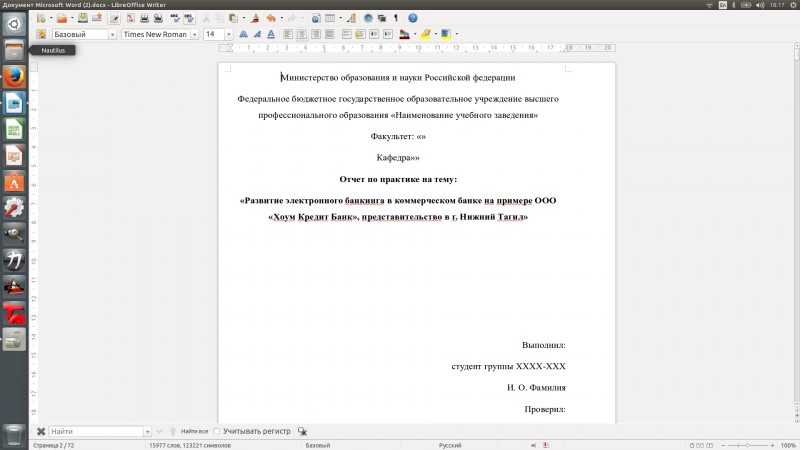Open the Navigator compass icon
Screen dimensions: 800x450
click(368, 18)
